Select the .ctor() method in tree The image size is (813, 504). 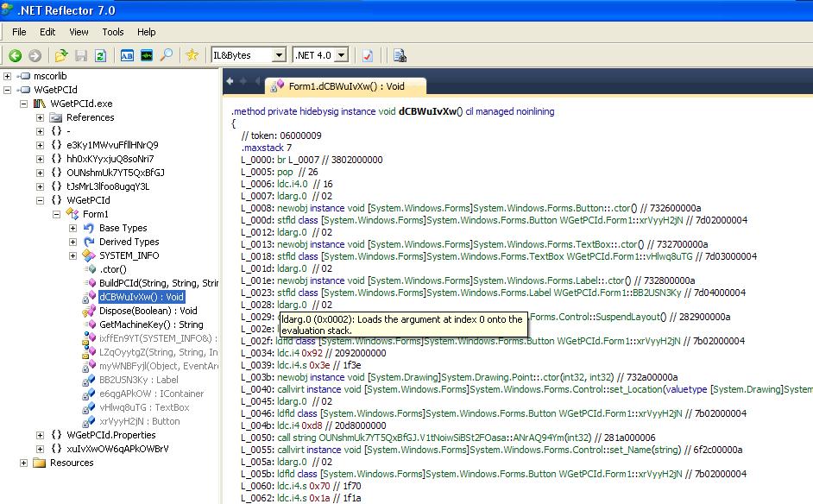tap(113, 269)
